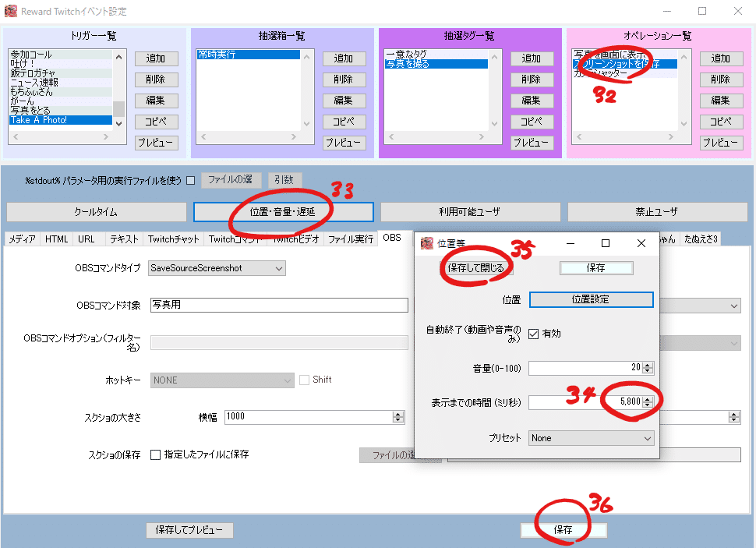Edit the tag in 抽選タグ一覧

point(532,101)
